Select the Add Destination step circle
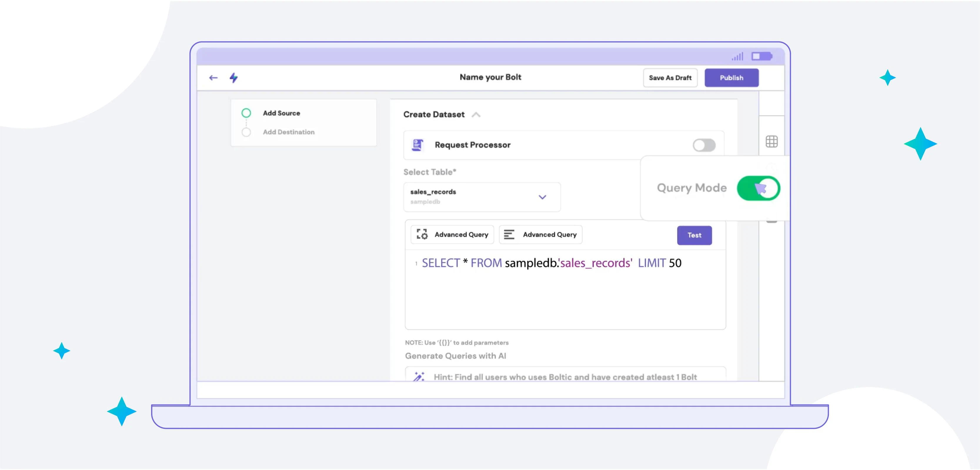 coord(246,132)
